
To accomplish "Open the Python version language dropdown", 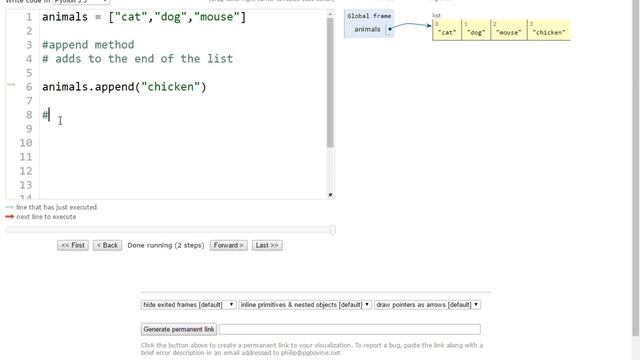I will tap(81, 2).
